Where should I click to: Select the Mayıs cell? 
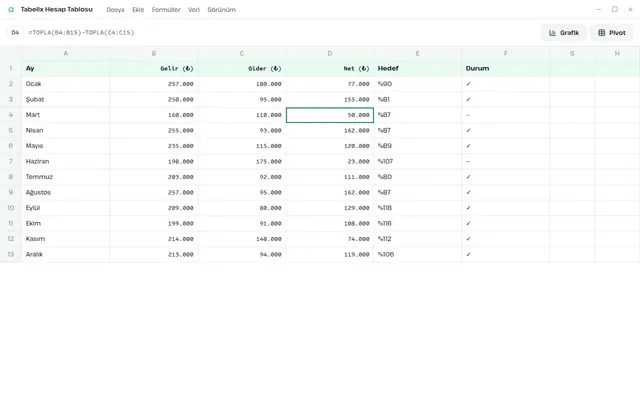click(x=66, y=146)
